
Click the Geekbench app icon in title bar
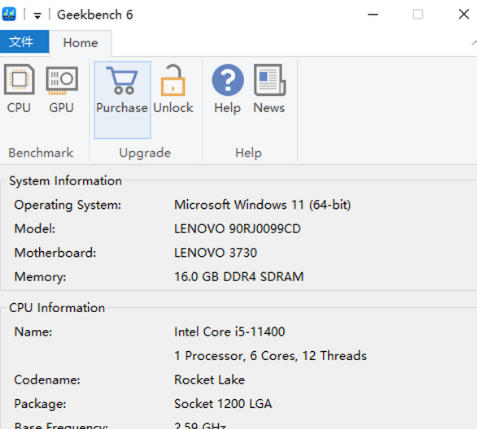9,14
